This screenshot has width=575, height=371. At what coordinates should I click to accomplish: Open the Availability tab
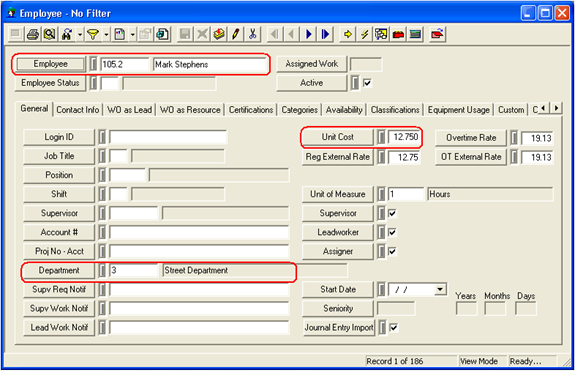pyautogui.click(x=344, y=110)
